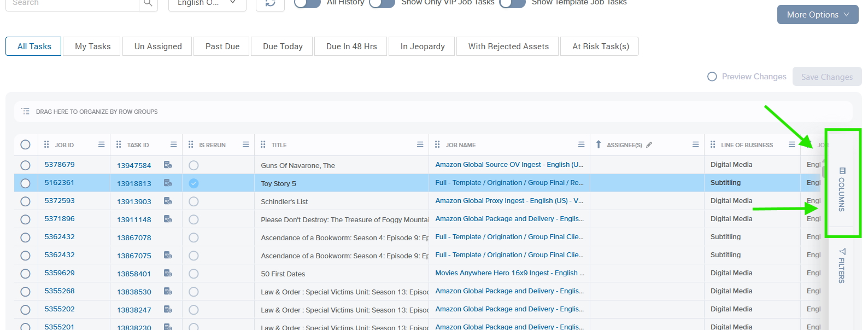Image resolution: width=868 pixels, height=330 pixels.
Task: Open the JOB ID column menu icon
Action: coord(101,144)
